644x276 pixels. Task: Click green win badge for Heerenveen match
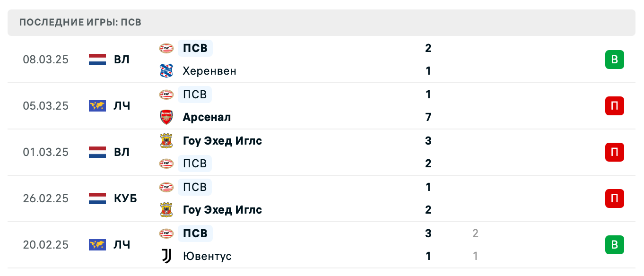[614, 60]
